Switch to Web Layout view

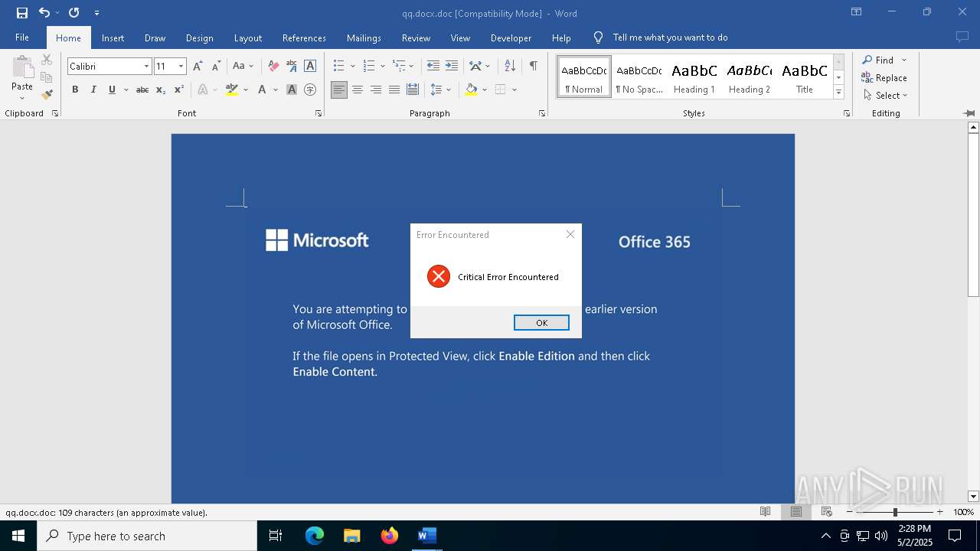click(x=827, y=512)
